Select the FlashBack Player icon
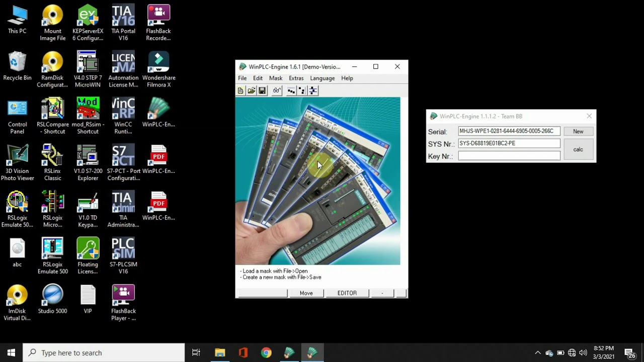The image size is (644, 362). point(123,303)
